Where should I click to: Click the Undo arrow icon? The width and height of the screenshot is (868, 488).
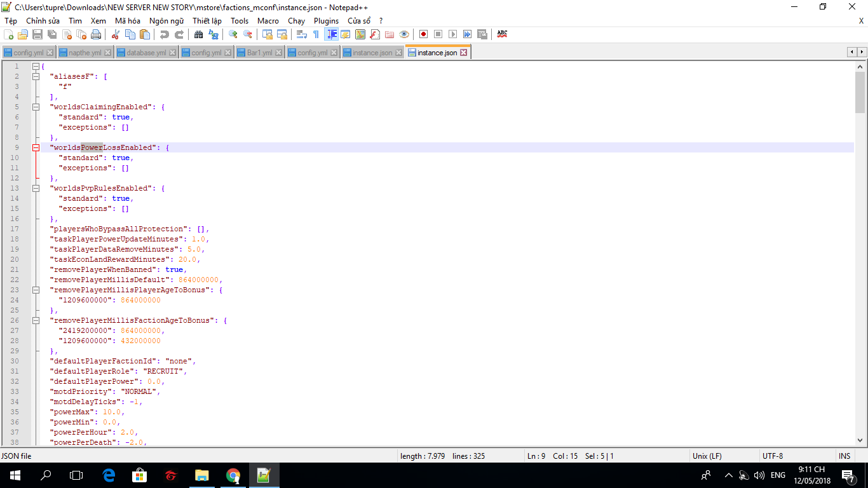165,34
